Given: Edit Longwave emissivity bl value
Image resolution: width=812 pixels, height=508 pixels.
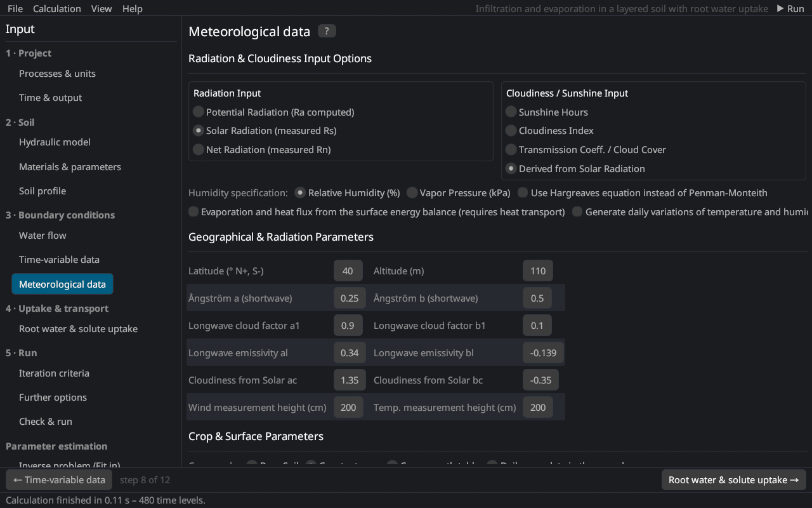Looking at the screenshot, I should 543,352.
